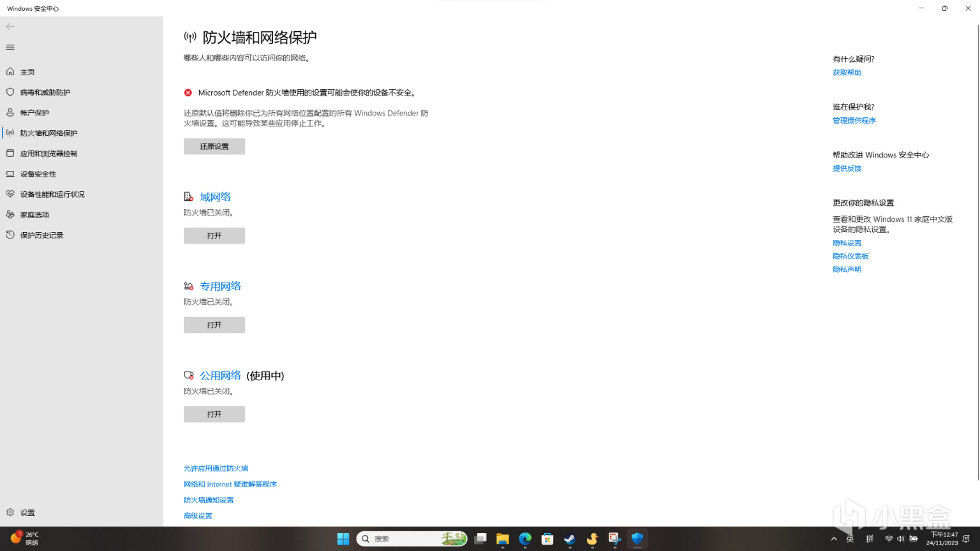Open the Windows Start menu
Viewport: 980px width, 551px height.
(x=343, y=539)
